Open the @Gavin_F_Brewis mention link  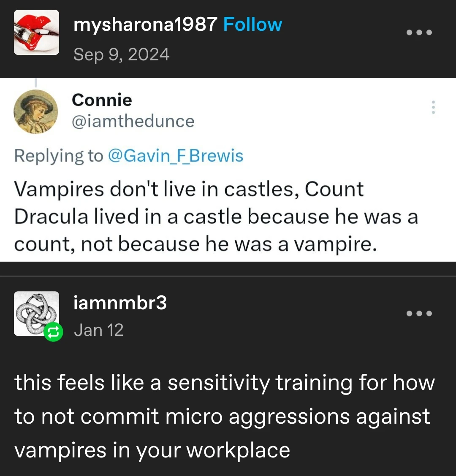[176, 156]
